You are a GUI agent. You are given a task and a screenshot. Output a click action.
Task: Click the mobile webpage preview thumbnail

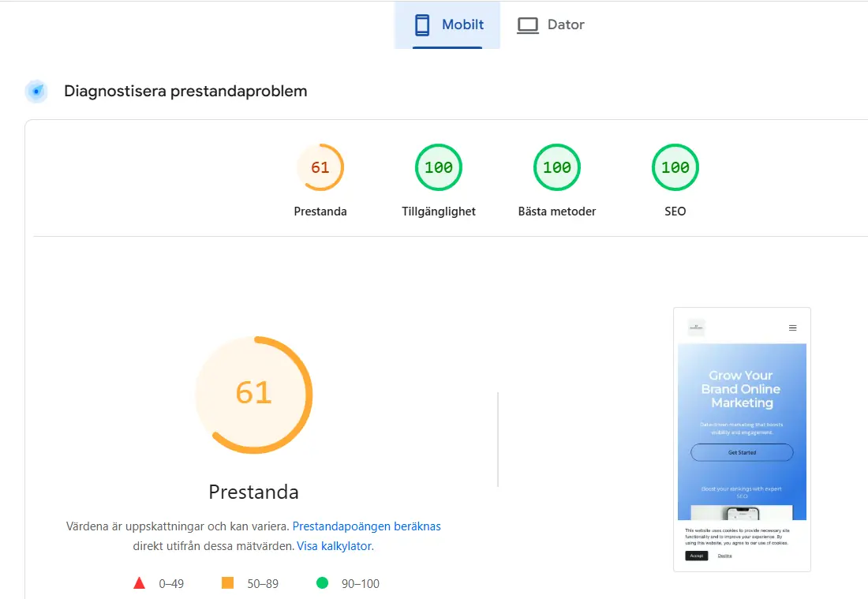[x=742, y=439]
